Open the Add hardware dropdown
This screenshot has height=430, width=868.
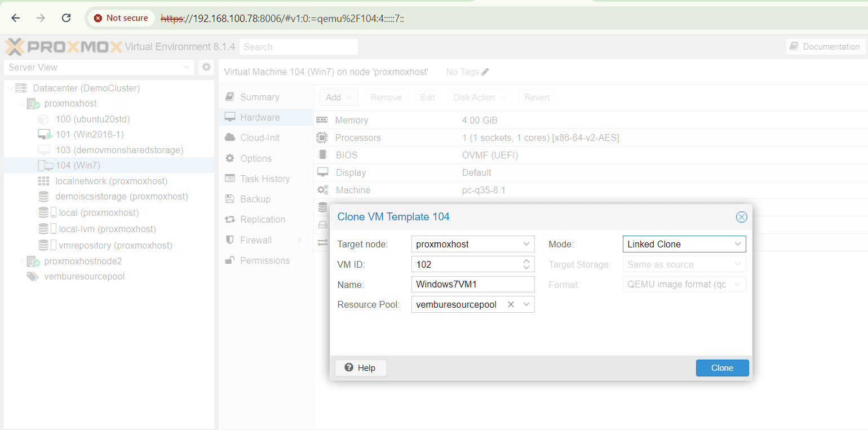point(339,97)
